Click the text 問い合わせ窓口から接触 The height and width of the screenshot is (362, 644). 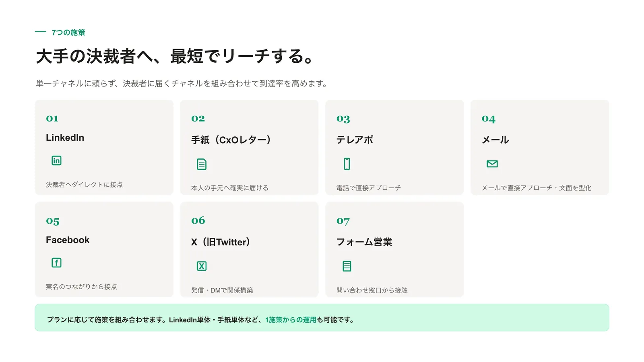tap(372, 290)
